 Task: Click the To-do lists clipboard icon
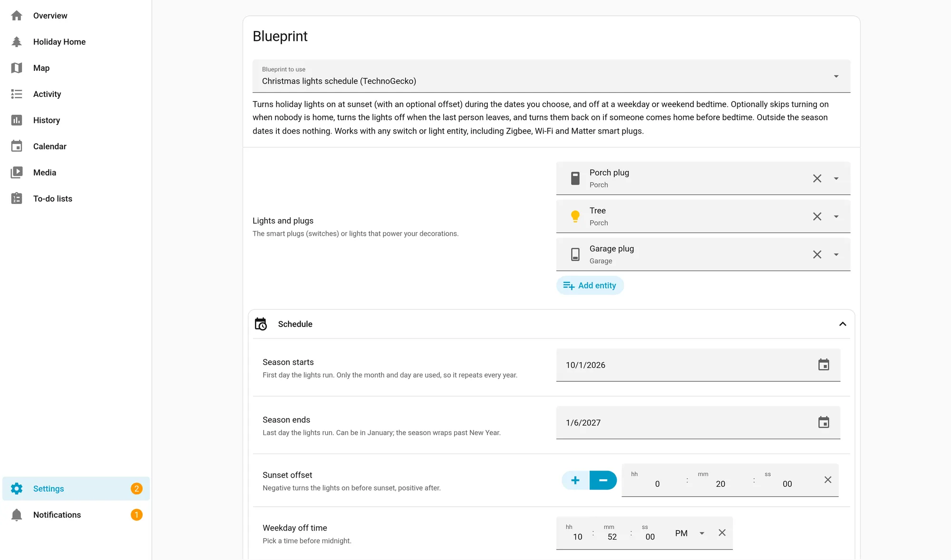[17, 199]
